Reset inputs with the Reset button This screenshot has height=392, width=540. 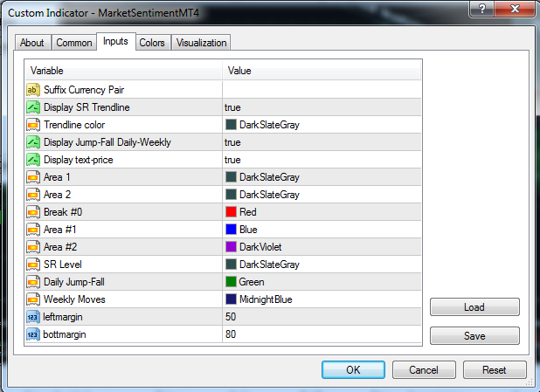[495, 370]
